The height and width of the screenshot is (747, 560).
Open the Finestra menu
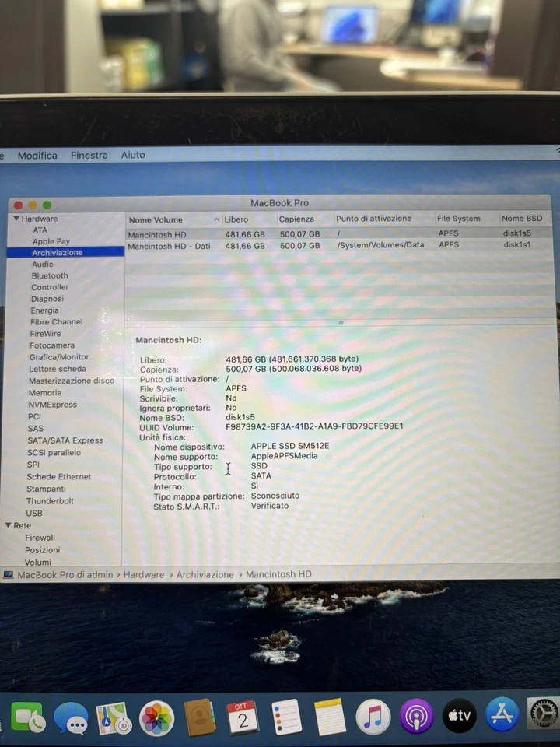(89, 155)
